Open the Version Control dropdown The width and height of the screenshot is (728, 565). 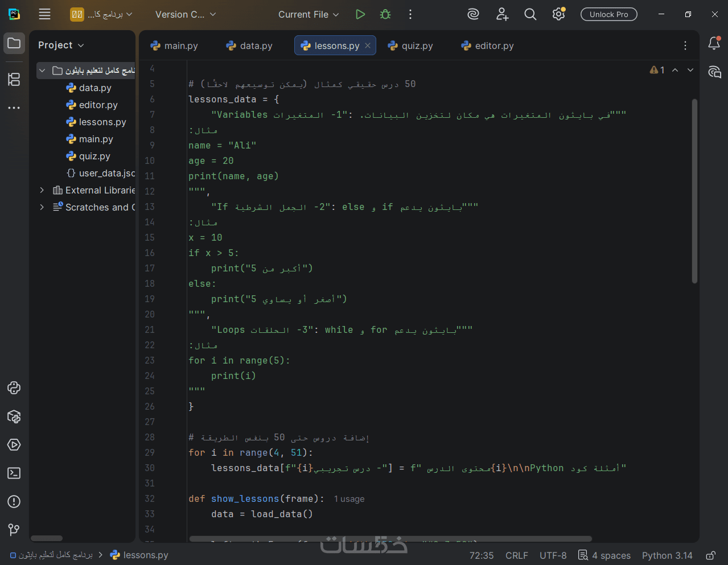tap(186, 14)
